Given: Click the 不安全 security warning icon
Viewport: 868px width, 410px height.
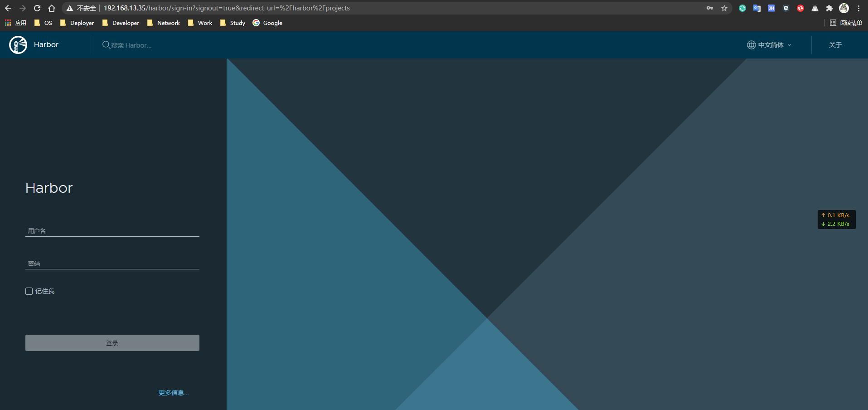Looking at the screenshot, I should point(70,8).
